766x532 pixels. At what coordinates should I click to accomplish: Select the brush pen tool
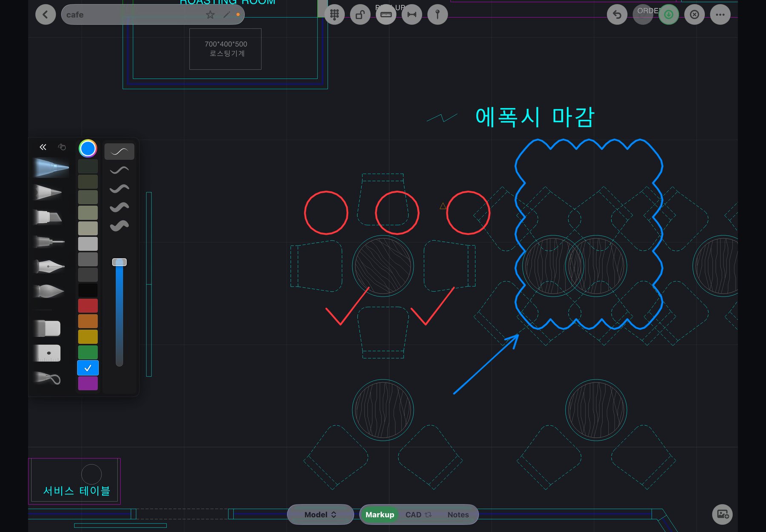pos(49,291)
